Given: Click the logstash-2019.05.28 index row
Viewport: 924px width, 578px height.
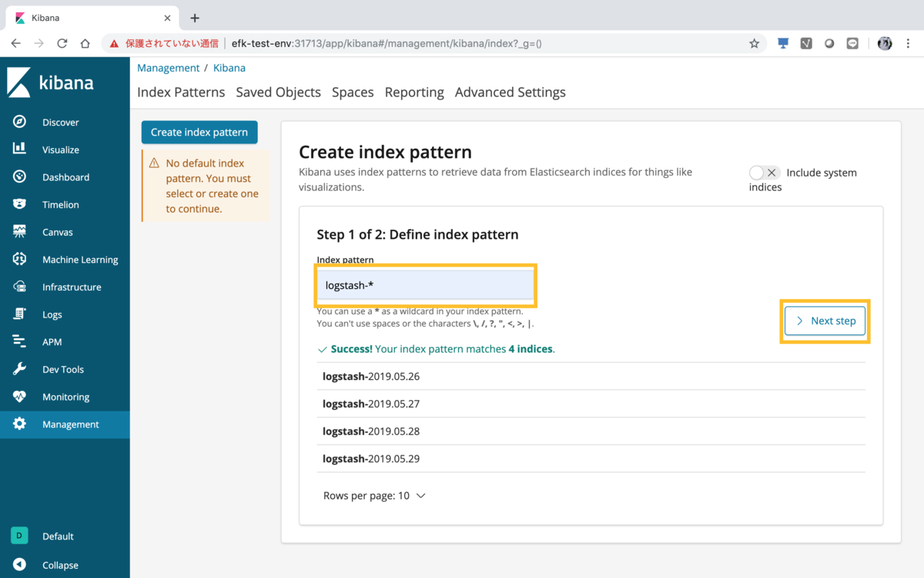Looking at the screenshot, I should (591, 431).
